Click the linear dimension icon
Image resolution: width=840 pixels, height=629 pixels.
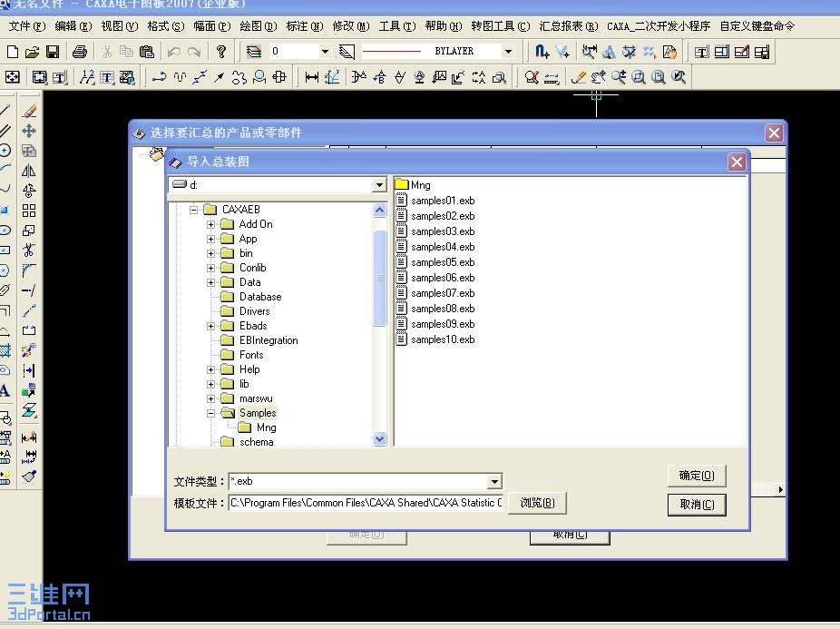click(x=311, y=77)
